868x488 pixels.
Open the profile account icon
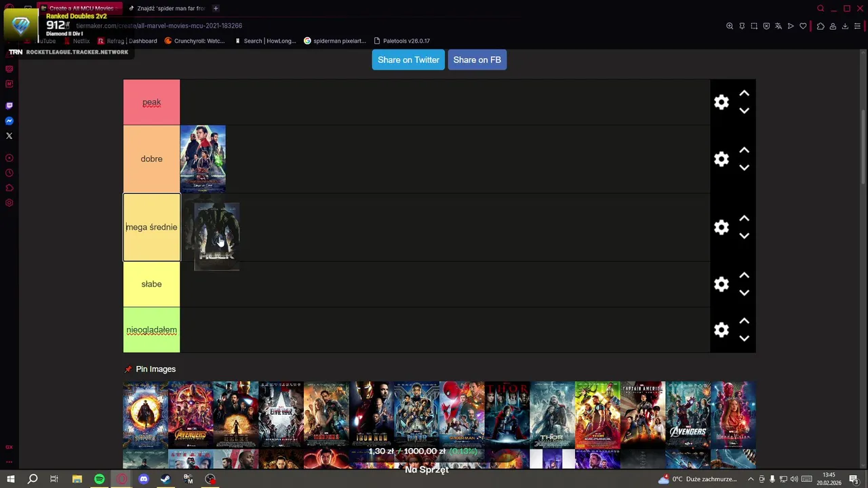pos(833,26)
